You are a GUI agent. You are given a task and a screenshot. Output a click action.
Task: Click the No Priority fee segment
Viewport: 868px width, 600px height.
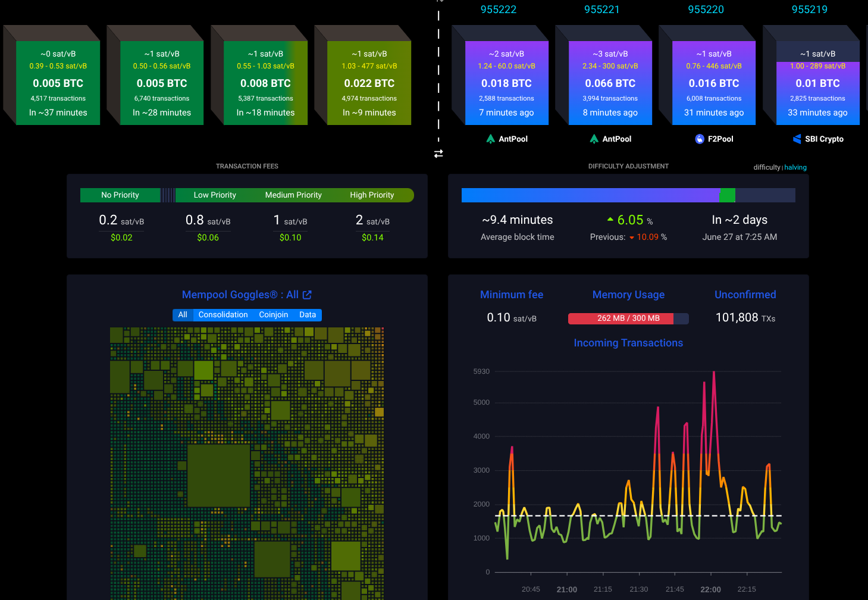[x=120, y=195]
